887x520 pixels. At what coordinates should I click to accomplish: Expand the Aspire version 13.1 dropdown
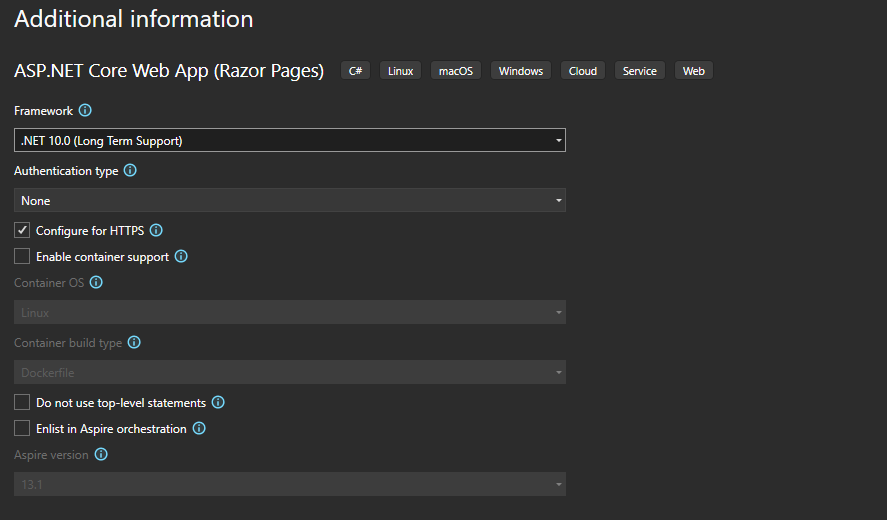coord(290,485)
